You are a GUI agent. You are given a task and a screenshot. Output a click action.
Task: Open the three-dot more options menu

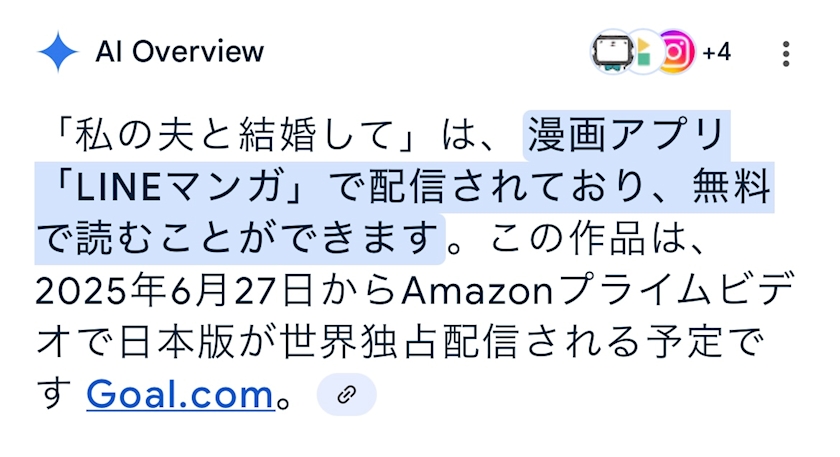click(x=785, y=54)
